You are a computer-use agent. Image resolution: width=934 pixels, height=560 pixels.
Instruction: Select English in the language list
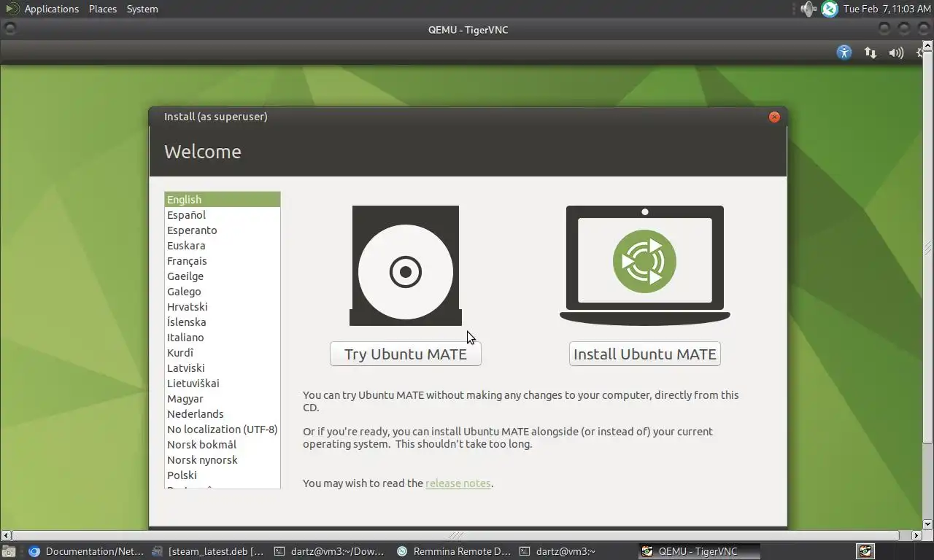coord(223,200)
